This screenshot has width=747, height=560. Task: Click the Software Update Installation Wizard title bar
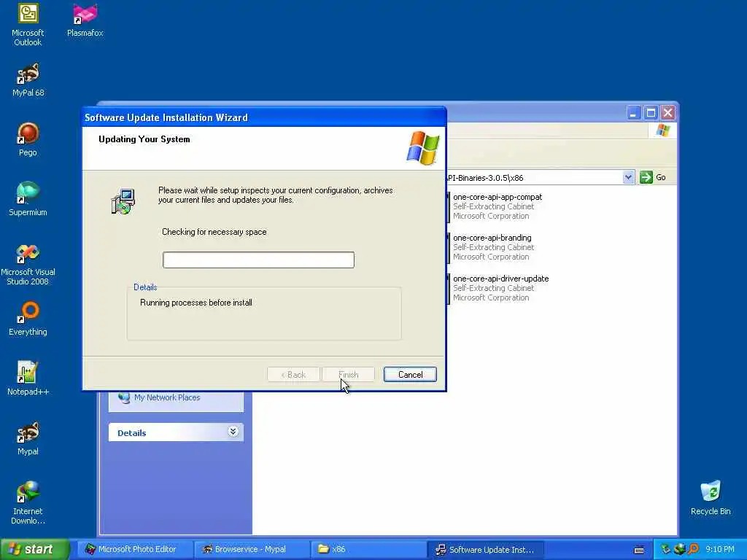tap(264, 117)
